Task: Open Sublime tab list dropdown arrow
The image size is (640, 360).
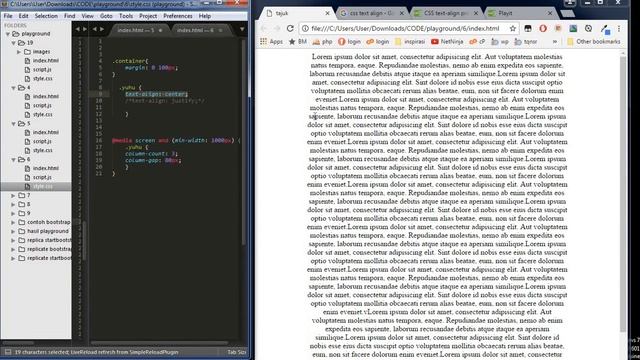Action: tap(242, 29)
